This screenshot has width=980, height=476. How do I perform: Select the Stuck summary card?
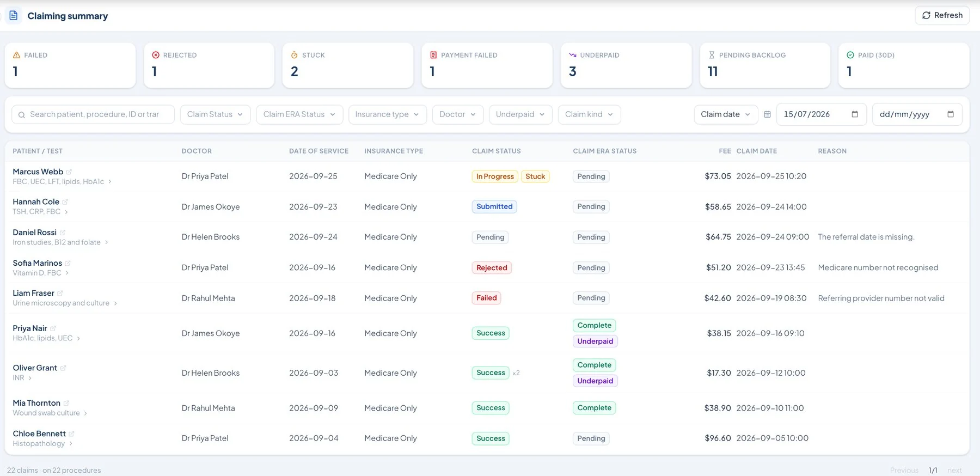point(348,65)
